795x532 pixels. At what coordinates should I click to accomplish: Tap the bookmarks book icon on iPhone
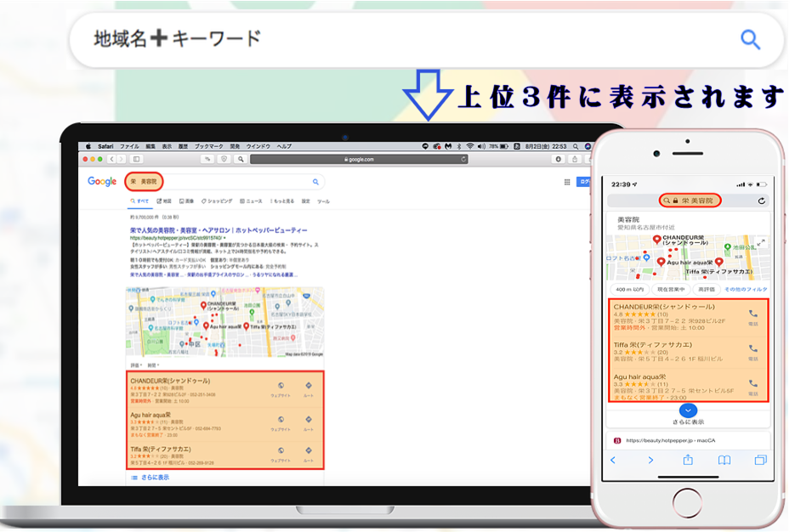(x=724, y=460)
